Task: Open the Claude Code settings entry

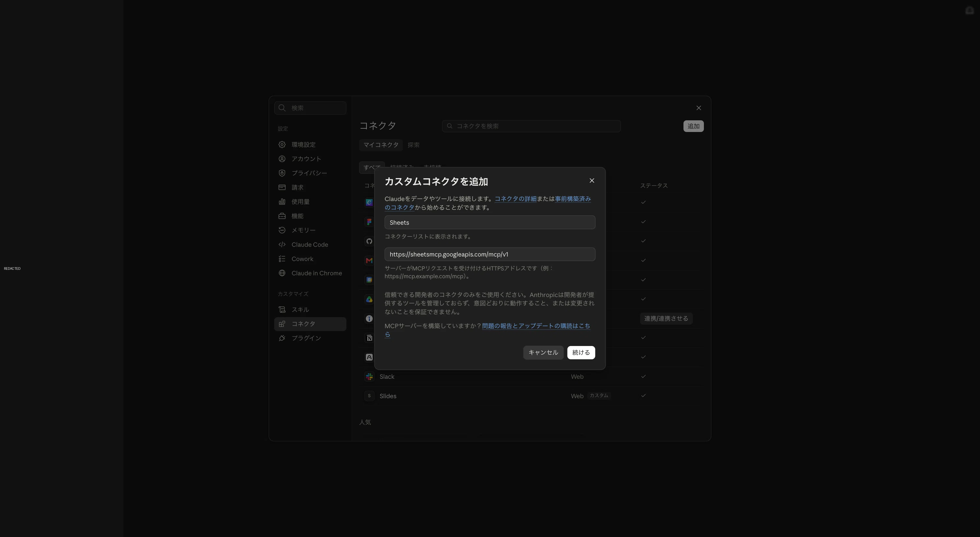Action: [310, 244]
